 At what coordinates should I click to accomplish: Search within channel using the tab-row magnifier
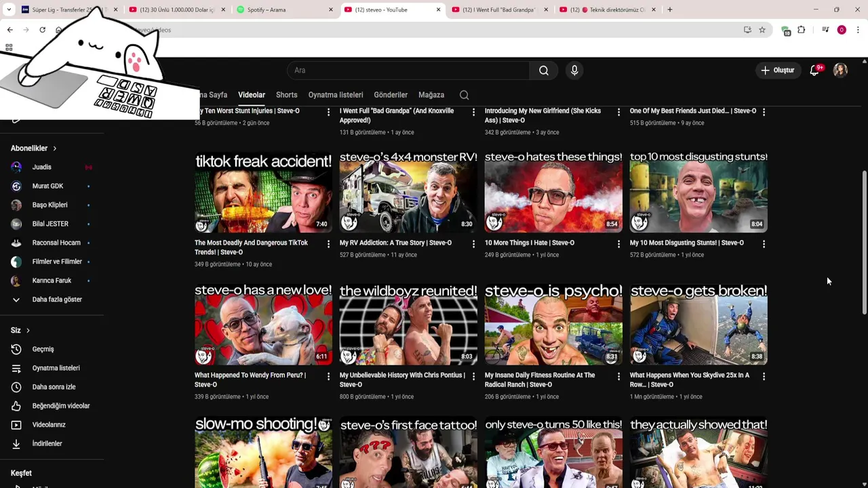[465, 95]
